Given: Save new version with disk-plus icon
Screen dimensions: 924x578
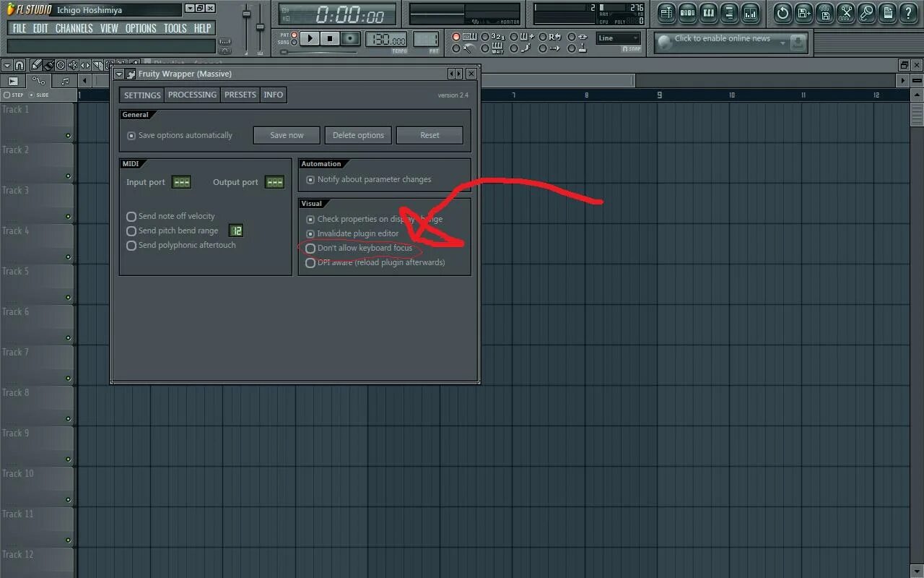Looking at the screenshot, I should click(x=803, y=13).
